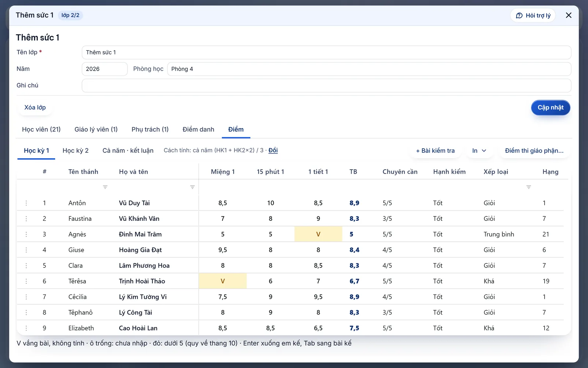The image size is (588, 368).
Task: Switch to Giáo lý viên (1) tab
Action: (x=96, y=130)
